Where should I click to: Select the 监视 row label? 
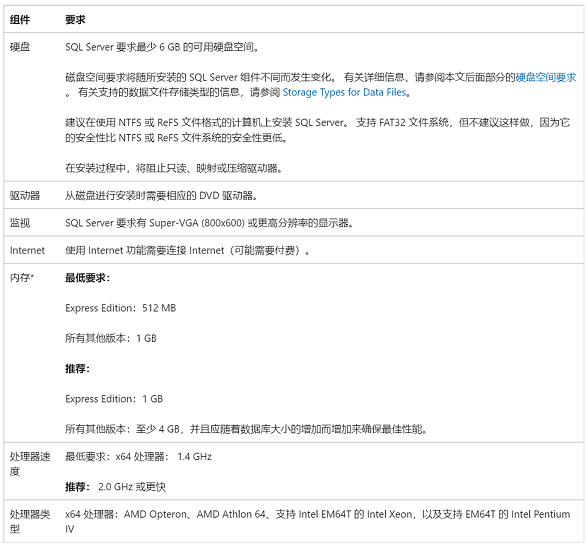20,223
